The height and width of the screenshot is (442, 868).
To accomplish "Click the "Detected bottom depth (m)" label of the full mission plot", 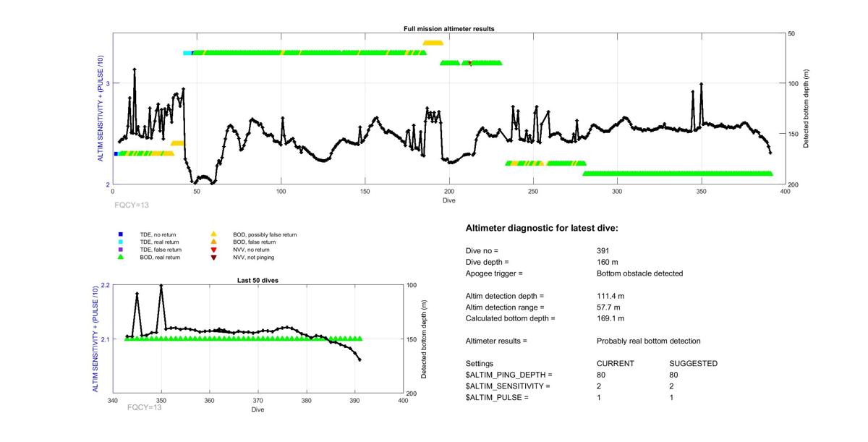I will point(806,109).
